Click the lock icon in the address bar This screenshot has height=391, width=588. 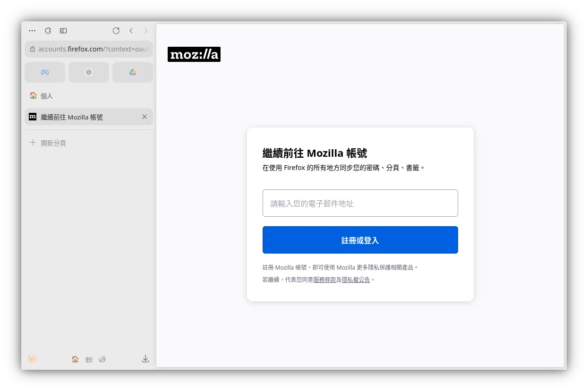click(x=33, y=49)
